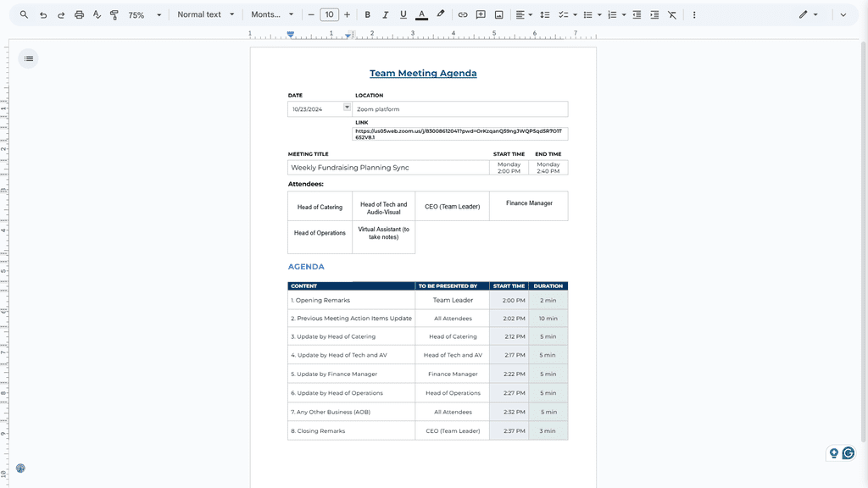
Task: Activate the paint format tool
Action: click(114, 15)
